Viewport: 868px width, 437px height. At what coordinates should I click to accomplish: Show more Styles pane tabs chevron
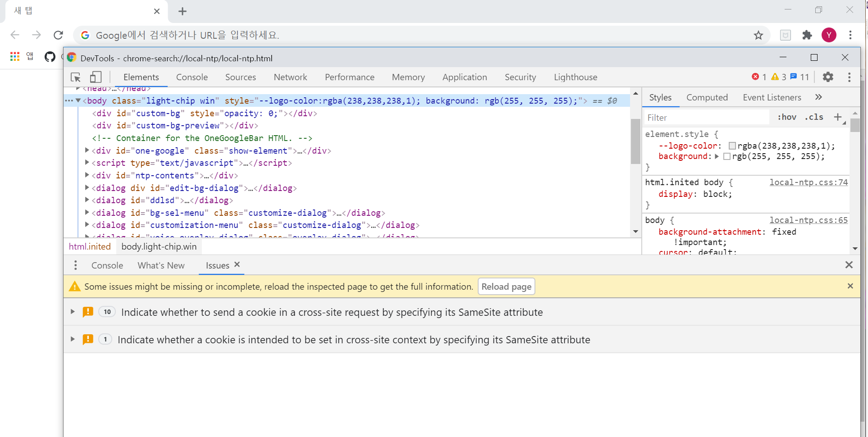point(818,97)
